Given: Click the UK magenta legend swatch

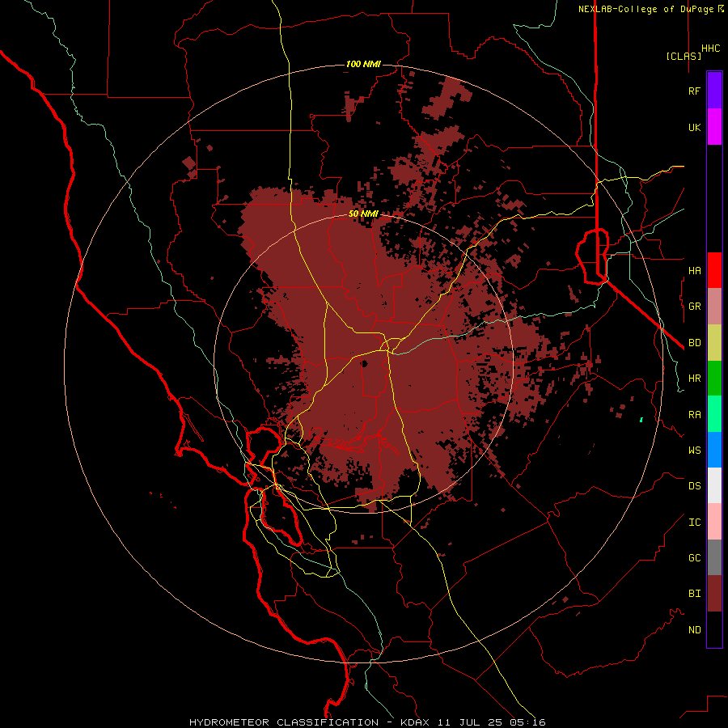Looking at the screenshot, I should pos(714,127).
